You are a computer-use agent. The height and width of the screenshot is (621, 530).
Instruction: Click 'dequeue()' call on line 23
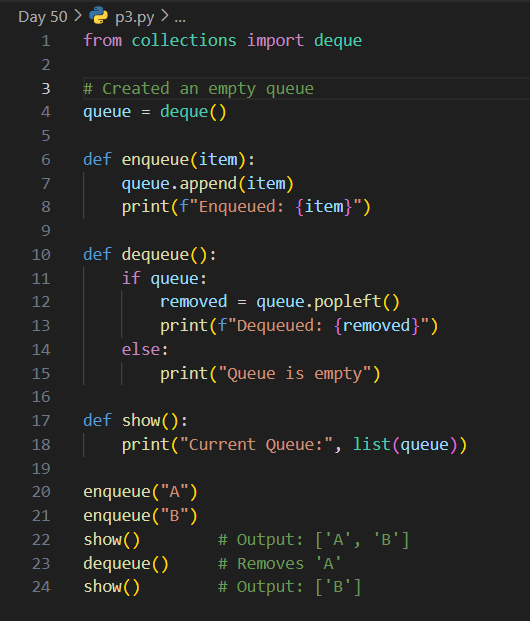click(126, 563)
